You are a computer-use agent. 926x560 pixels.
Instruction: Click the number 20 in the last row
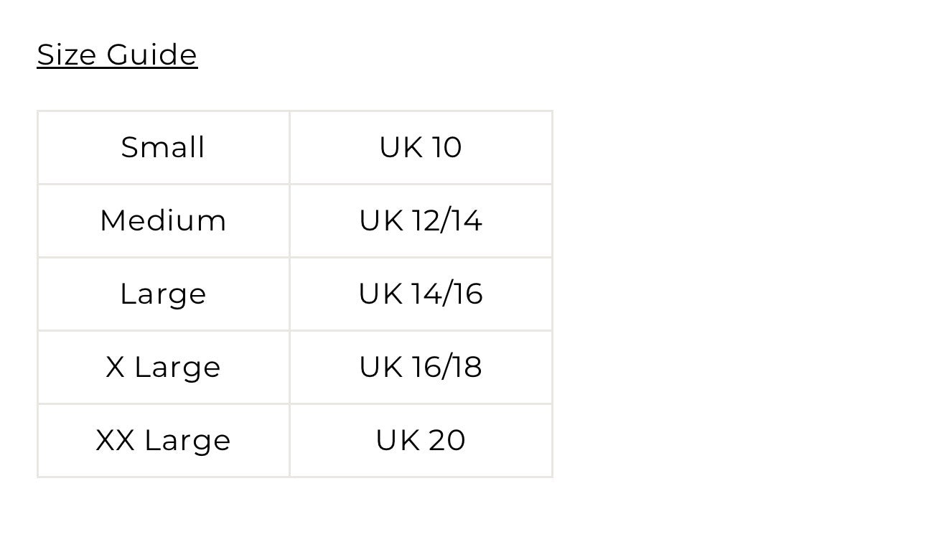[x=447, y=440]
